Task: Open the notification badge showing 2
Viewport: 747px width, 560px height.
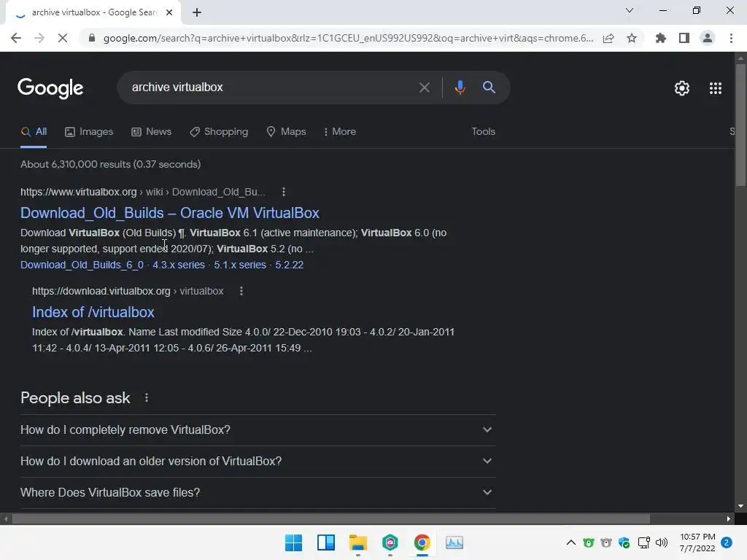Action: pyautogui.click(x=727, y=542)
